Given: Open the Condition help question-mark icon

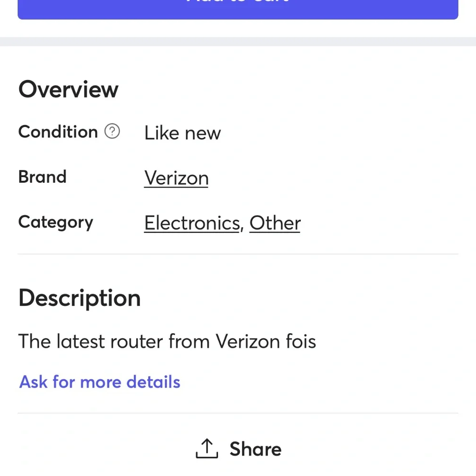Looking at the screenshot, I should [112, 131].
